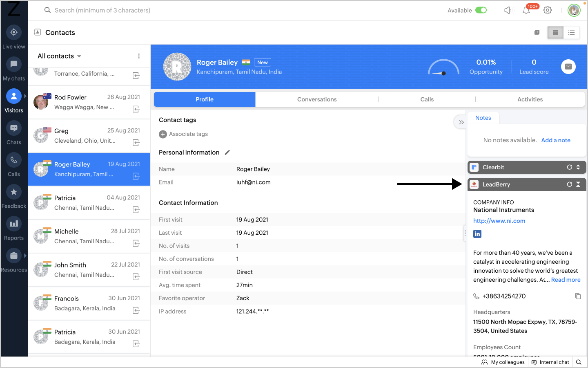The image size is (588, 368).
Task: Mute sound with speaker icon
Action: (508, 11)
